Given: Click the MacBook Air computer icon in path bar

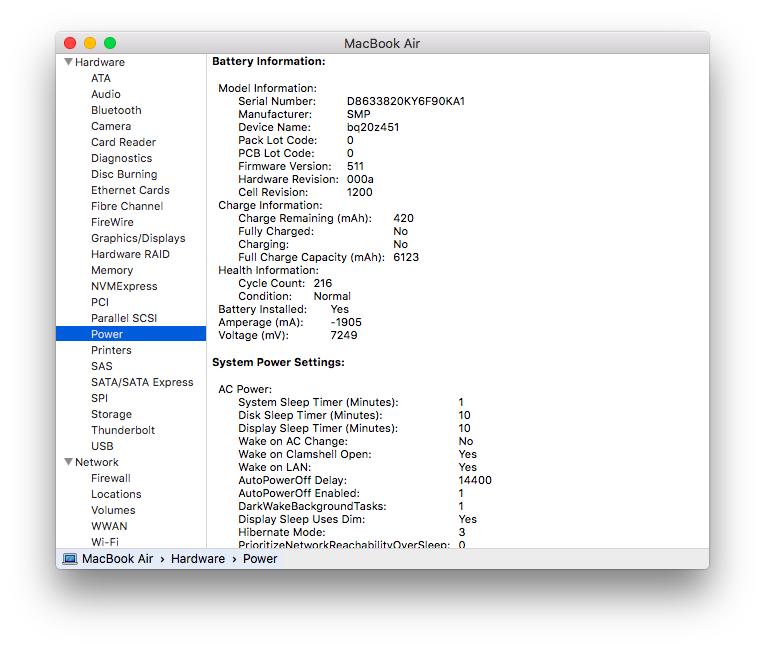Looking at the screenshot, I should coord(70,559).
